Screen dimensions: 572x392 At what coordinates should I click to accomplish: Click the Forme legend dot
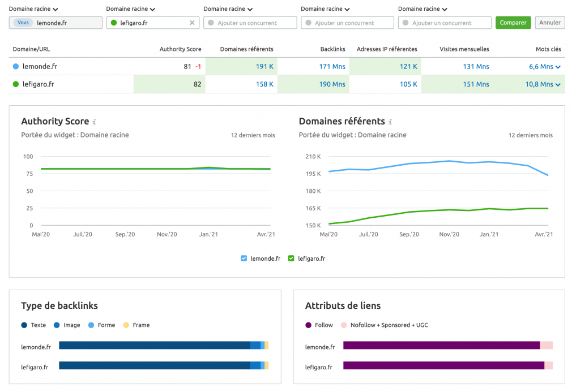click(x=91, y=325)
